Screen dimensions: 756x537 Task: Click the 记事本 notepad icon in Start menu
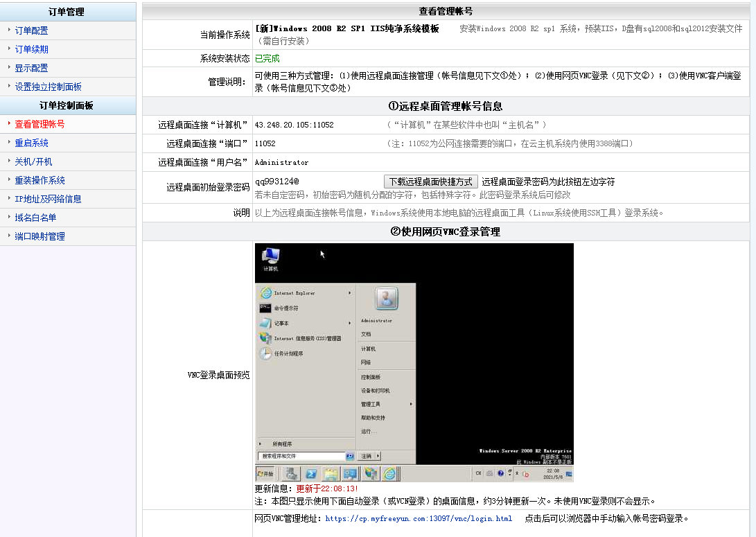click(x=265, y=323)
